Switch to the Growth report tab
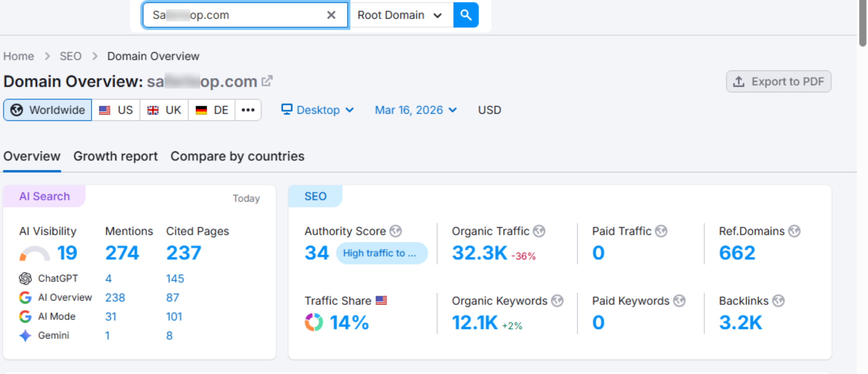 point(115,156)
